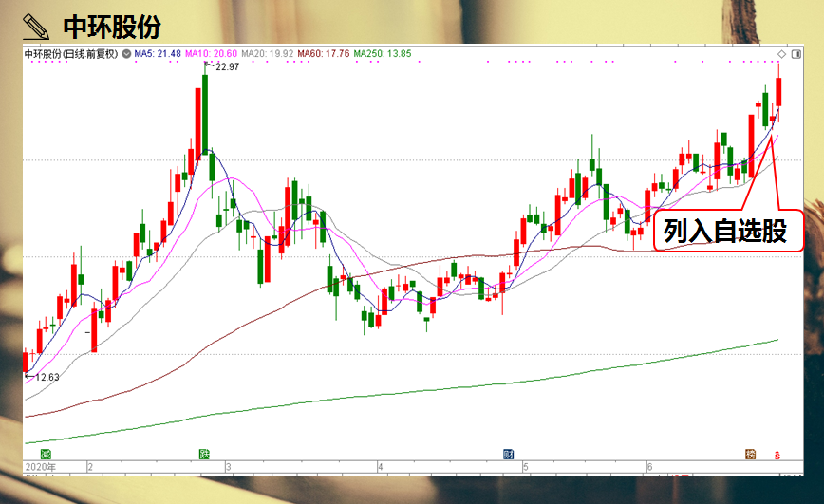Image resolution: width=824 pixels, height=504 pixels.
Task: Select the MA20: 19.92 indicator label
Action: [x=268, y=53]
